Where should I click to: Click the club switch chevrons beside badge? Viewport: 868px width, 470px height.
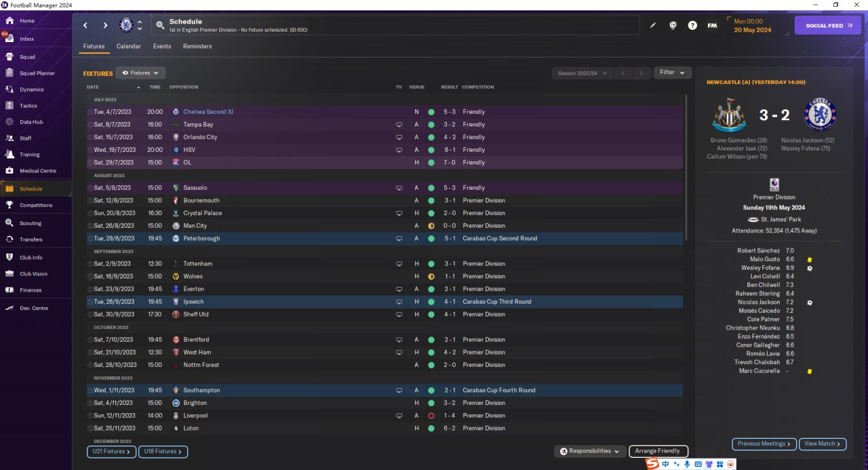[140, 25]
